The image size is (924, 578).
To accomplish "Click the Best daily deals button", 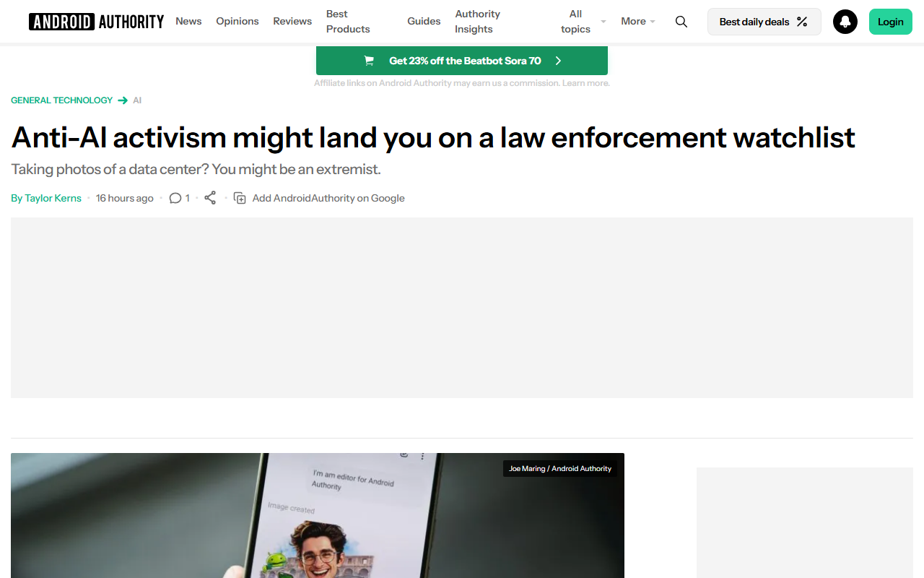I will [764, 22].
